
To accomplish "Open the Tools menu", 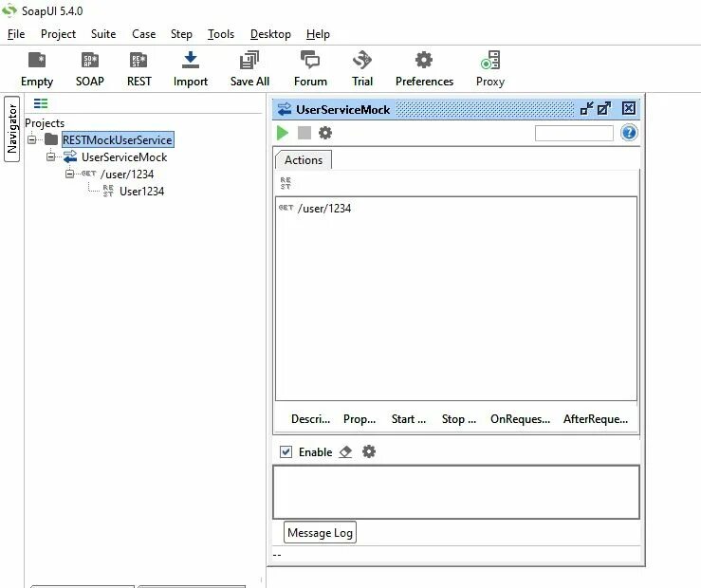I will (221, 34).
